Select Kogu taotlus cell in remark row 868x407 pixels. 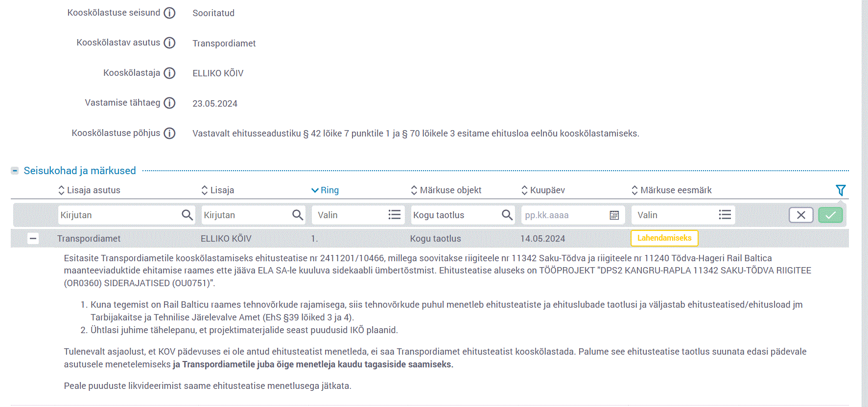(x=436, y=239)
